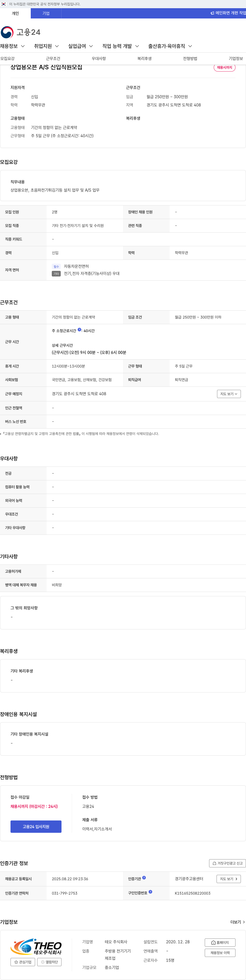This screenshot has width=246, height=980.
Task: Select phone number 031-799-2753
Action: (65, 893)
